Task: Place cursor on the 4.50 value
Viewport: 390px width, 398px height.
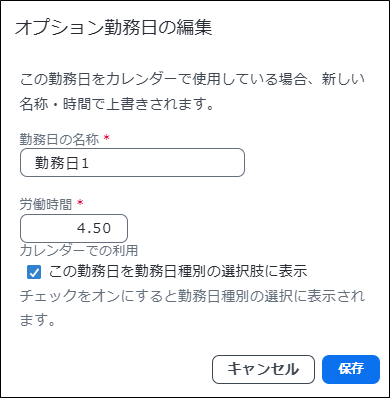Action: [x=94, y=228]
